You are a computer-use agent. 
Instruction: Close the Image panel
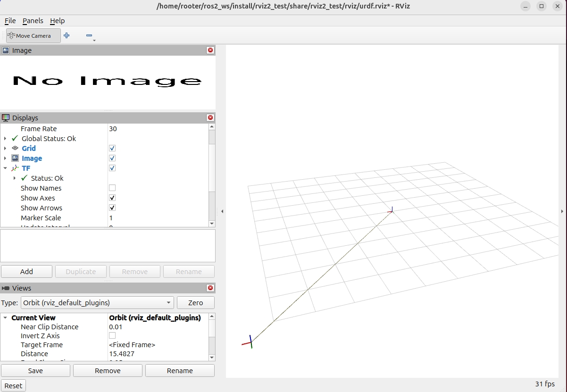pyautogui.click(x=210, y=50)
